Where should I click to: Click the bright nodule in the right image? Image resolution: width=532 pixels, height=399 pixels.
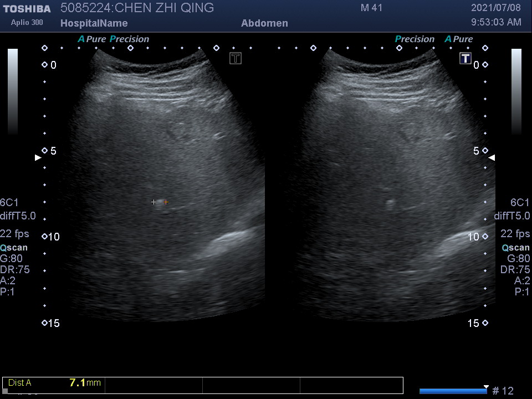tap(390, 203)
